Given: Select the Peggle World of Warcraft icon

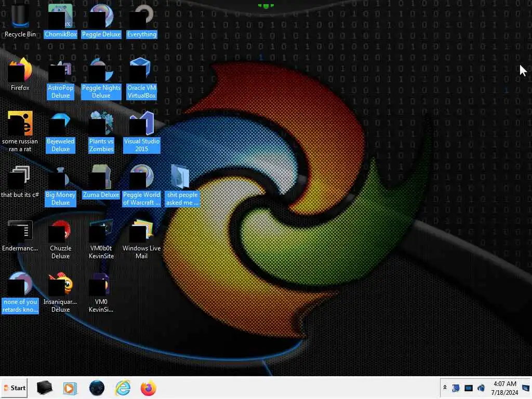Looking at the screenshot, I should coord(141,185).
